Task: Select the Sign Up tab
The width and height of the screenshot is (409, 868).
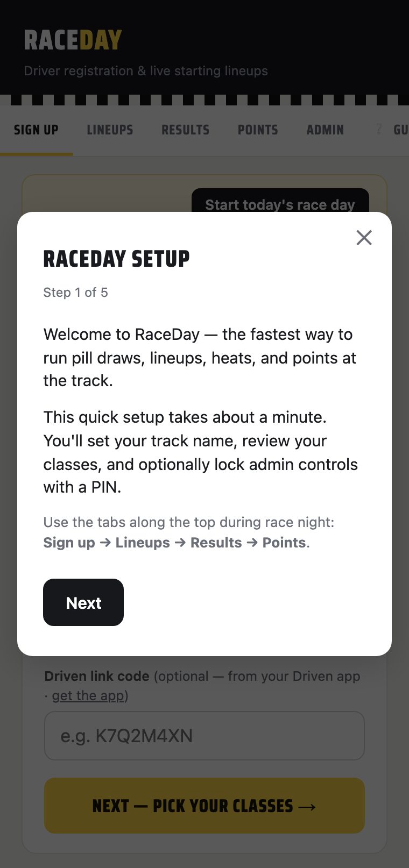Action: pos(36,130)
